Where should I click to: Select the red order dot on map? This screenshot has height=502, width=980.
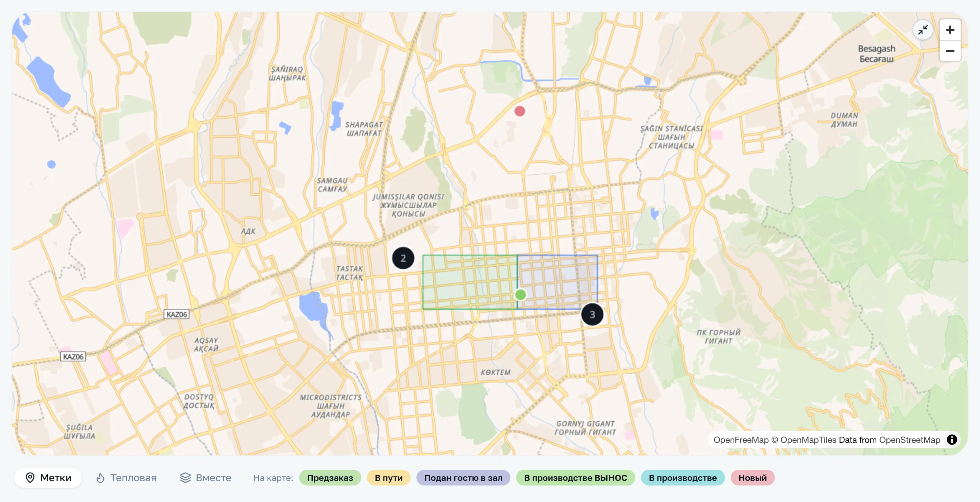[520, 111]
